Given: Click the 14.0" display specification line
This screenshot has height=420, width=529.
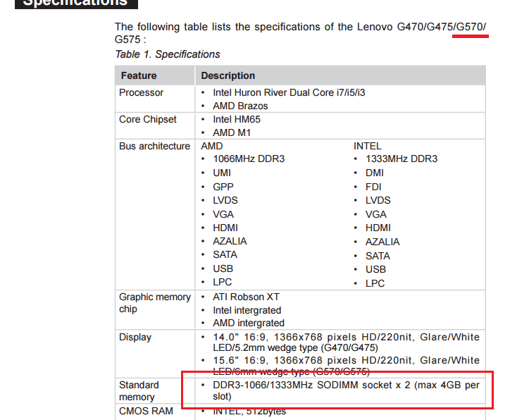Looking at the screenshot, I should point(346,342).
